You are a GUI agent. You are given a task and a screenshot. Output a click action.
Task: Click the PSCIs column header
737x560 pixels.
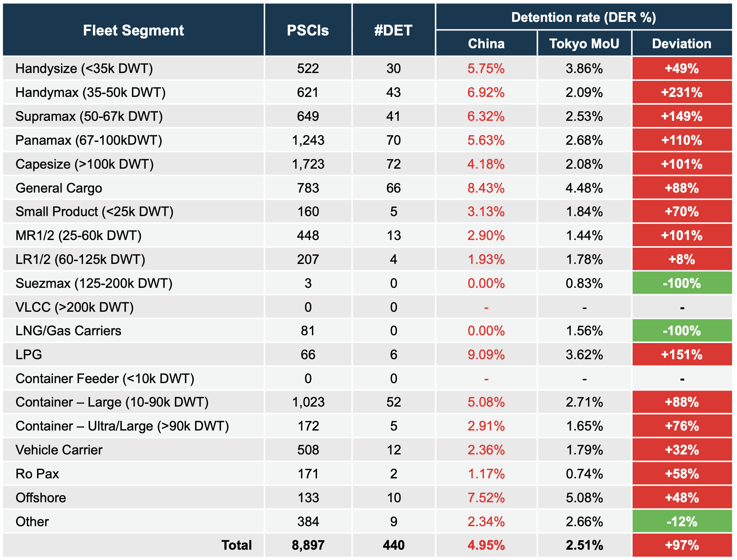308,31
